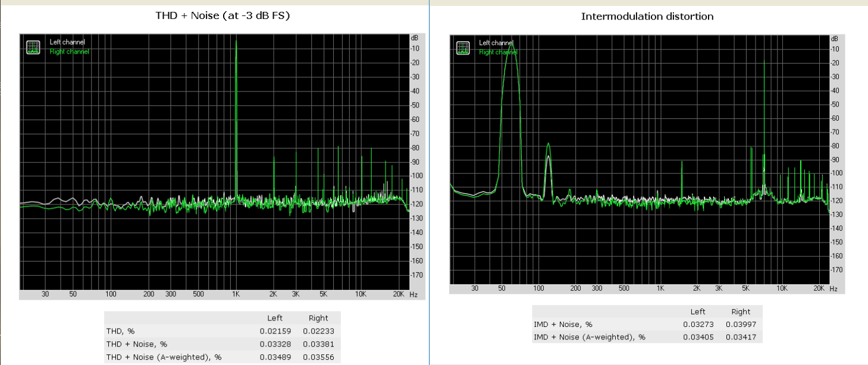Image resolution: width=868 pixels, height=365 pixels.
Task: Toggle Right channel legend in Intermodulation graph
Action: point(498,52)
